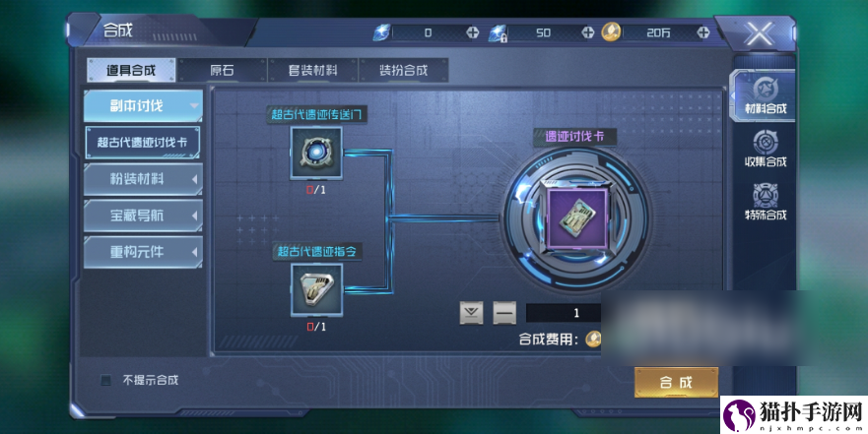Tap the 超古代遗迹传送门 material icon
The width and height of the screenshot is (868, 434).
[x=316, y=154]
